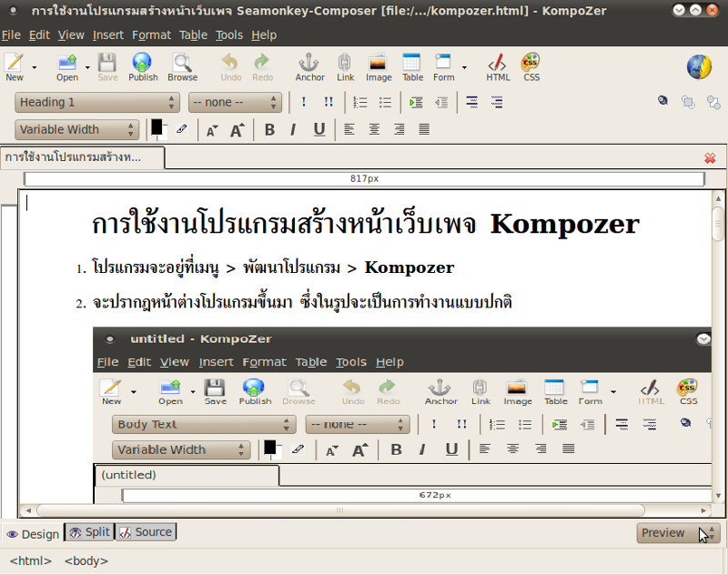Click the square-and-circle layer order icon
Viewport: 728px width, 575px height.
point(713,102)
